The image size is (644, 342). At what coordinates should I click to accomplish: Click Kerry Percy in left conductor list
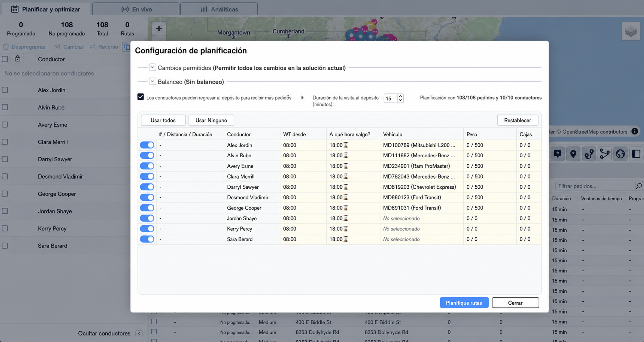click(x=52, y=228)
